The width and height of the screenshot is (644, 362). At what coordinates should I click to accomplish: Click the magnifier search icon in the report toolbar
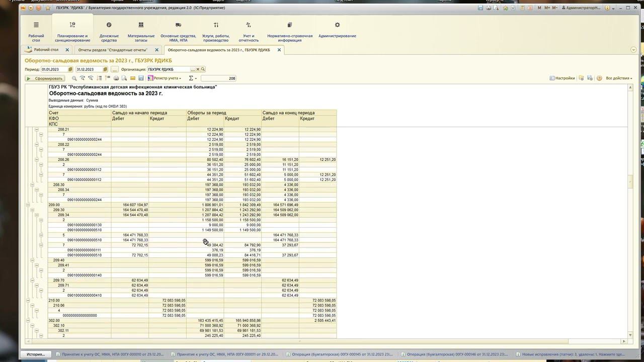tap(74, 78)
